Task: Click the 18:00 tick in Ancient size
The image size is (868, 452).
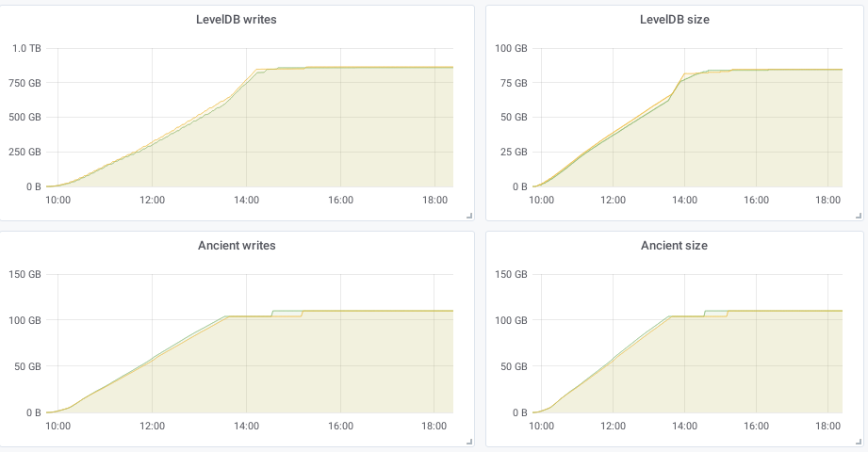Action: click(827, 426)
